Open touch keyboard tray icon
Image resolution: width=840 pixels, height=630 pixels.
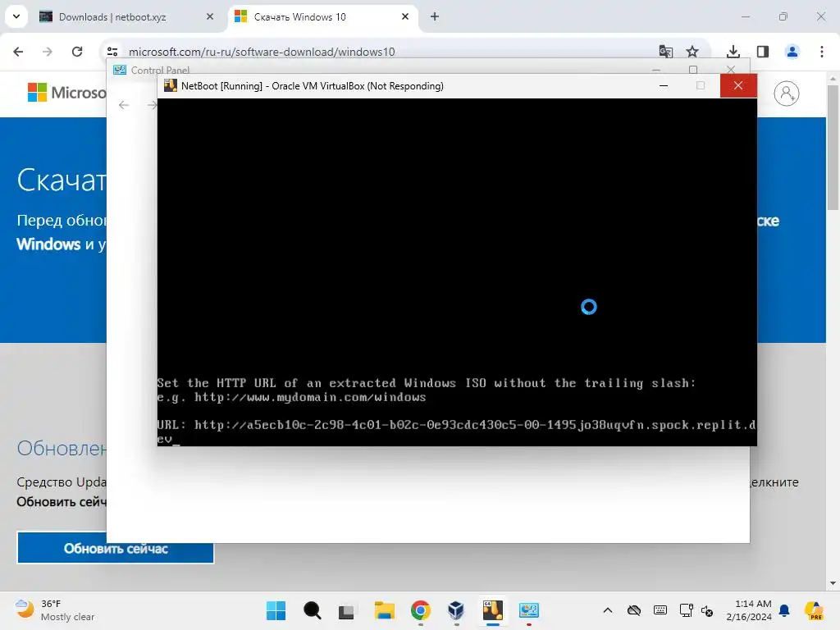(x=660, y=610)
